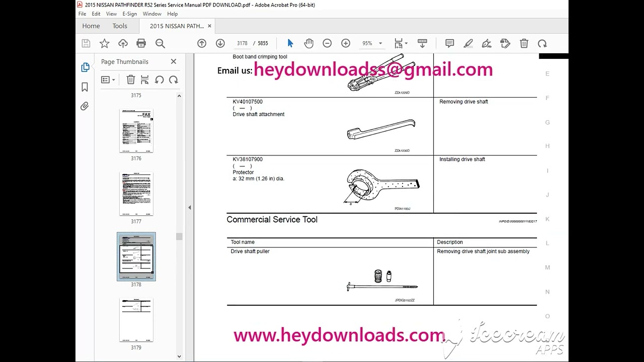Click 'Removing drive shaft joint sub assembly'
644x362 pixels.
(x=483, y=251)
